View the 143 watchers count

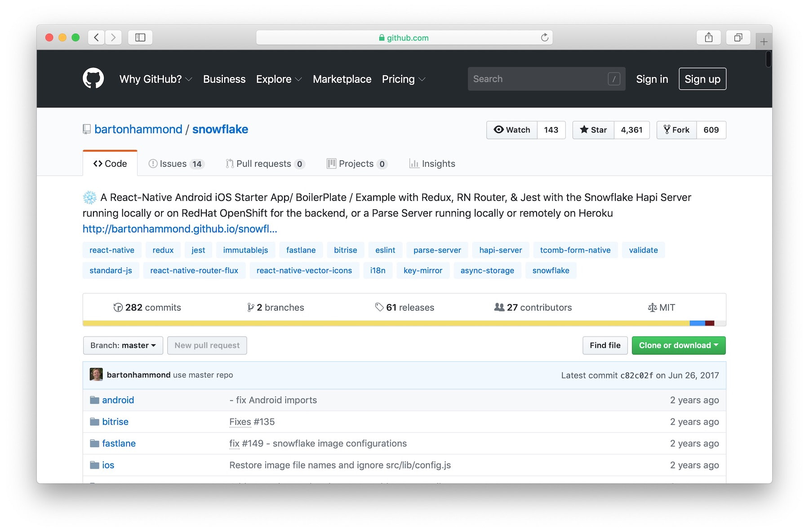551,130
